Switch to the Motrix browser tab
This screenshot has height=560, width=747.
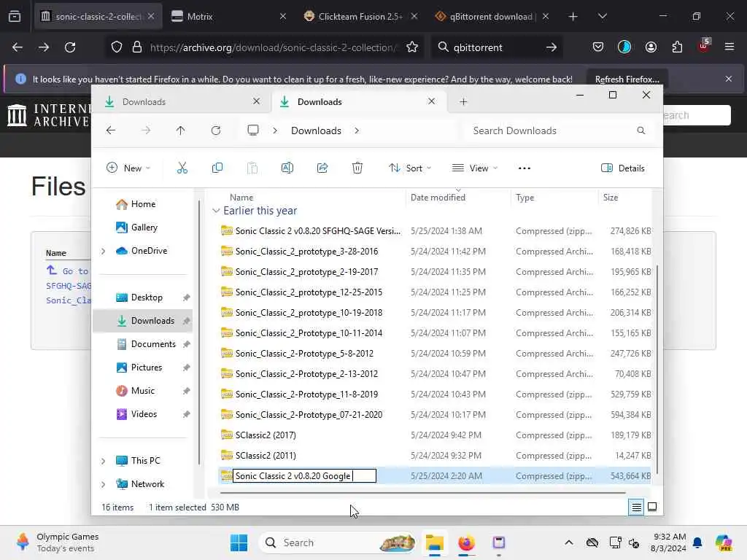(228, 16)
